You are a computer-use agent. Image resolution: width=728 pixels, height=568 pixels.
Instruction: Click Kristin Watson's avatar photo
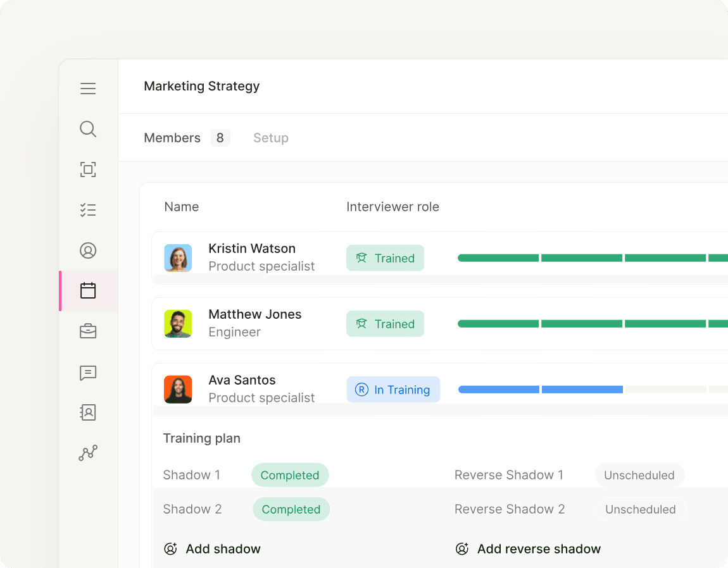click(x=178, y=258)
